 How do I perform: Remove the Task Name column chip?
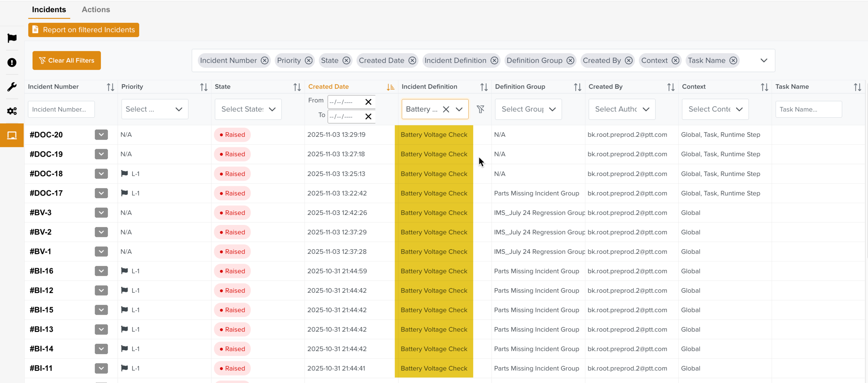733,60
